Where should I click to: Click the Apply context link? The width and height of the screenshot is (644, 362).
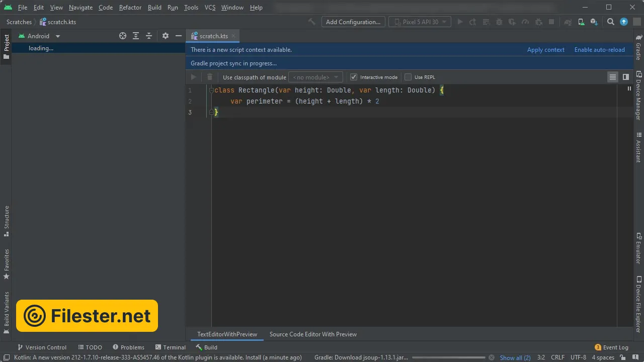tap(545, 50)
